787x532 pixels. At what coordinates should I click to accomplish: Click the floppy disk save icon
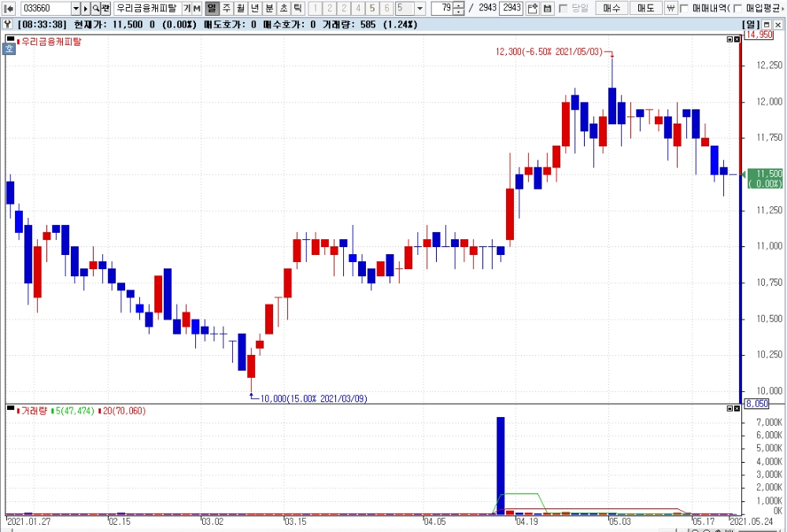(548, 8)
